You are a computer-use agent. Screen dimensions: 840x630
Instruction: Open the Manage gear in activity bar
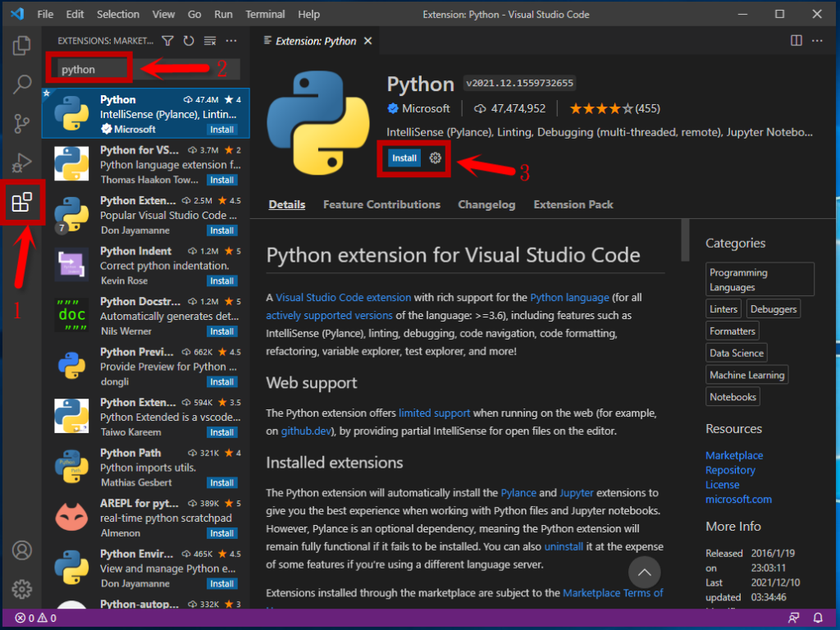[22, 589]
